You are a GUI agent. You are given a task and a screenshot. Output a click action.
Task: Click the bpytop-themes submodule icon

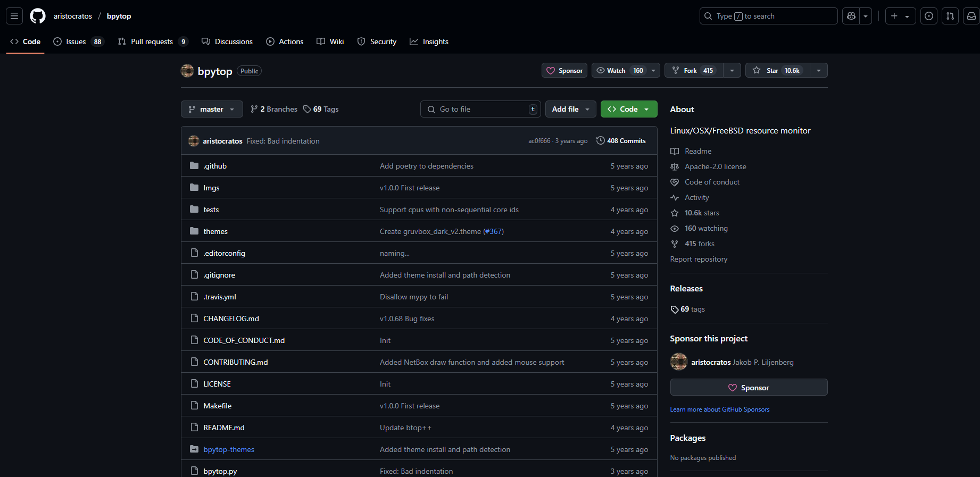pyautogui.click(x=194, y=449)
